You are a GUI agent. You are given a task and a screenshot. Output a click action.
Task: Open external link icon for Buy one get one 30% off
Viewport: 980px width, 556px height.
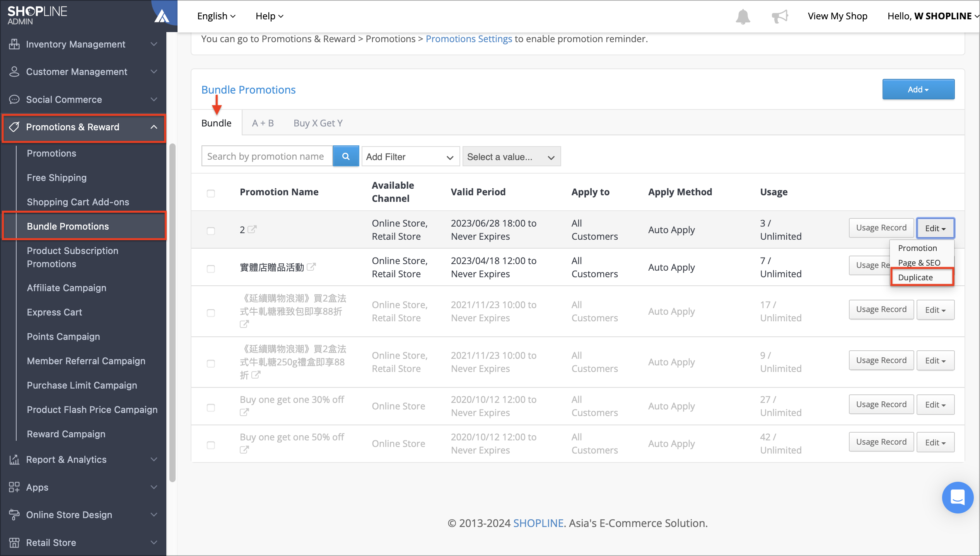tap(244, 412)
